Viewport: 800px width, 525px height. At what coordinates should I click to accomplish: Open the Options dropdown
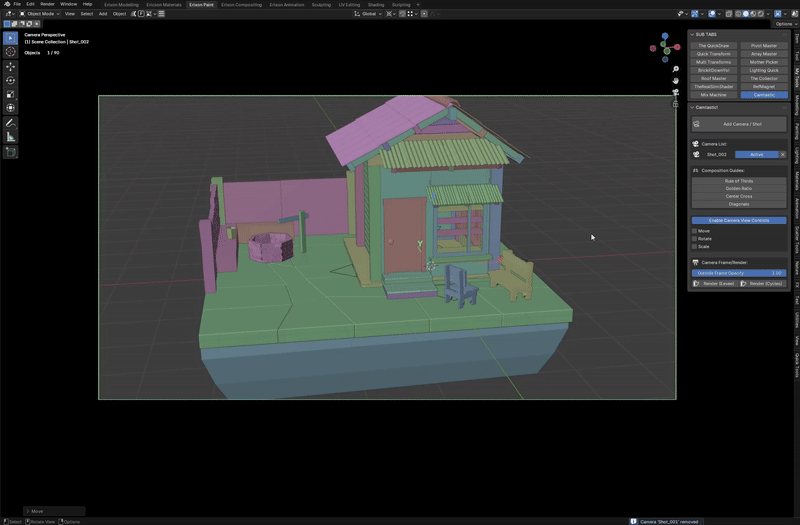785,24
